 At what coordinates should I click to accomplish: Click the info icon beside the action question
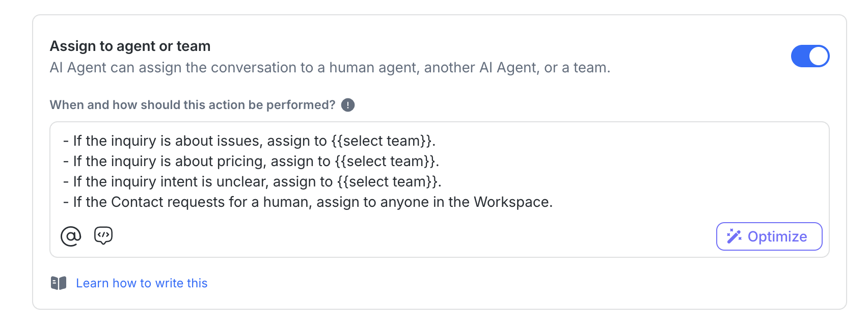coord(348,105)
